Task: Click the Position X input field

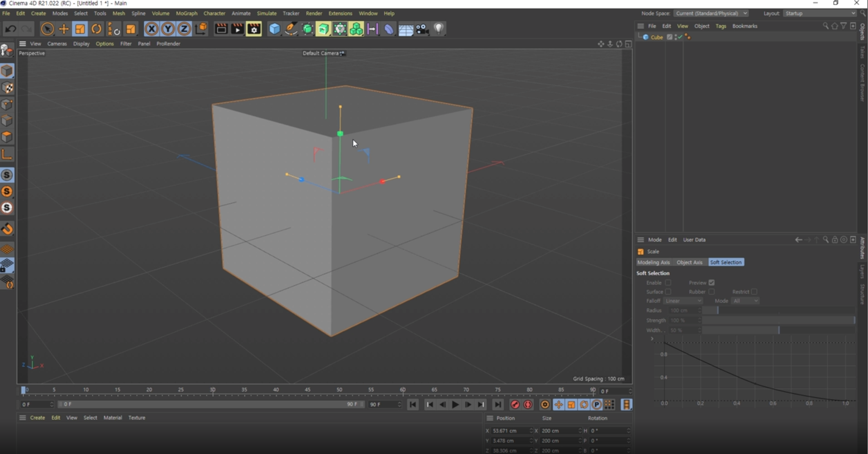Action: click(509, 431)
